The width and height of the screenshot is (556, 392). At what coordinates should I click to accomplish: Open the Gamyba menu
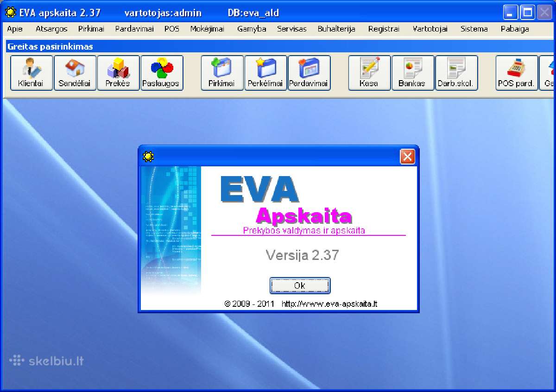(252, 29)
